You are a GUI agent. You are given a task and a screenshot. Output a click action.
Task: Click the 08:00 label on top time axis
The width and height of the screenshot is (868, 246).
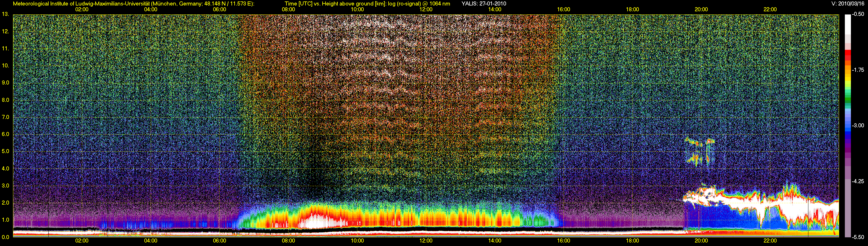coord(288,10)
